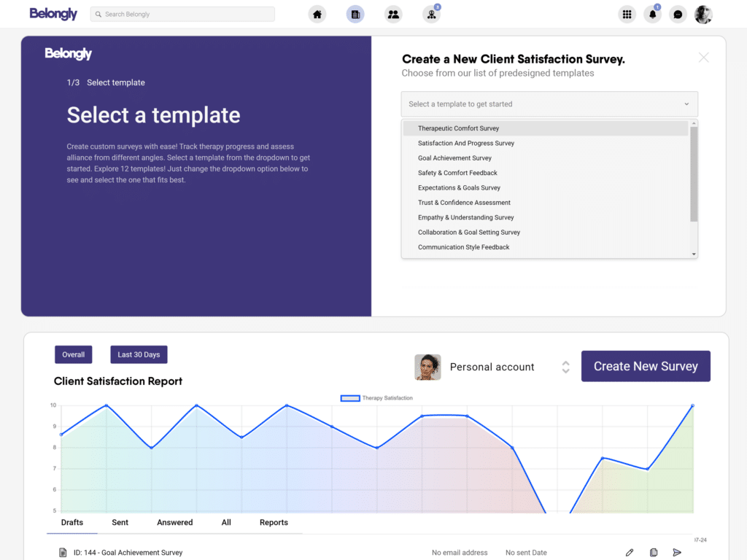Open draft ID: 144 - Goal Achievement Survey
The image size is (747, 560).
pyautogui.click(x=128, y=553)
